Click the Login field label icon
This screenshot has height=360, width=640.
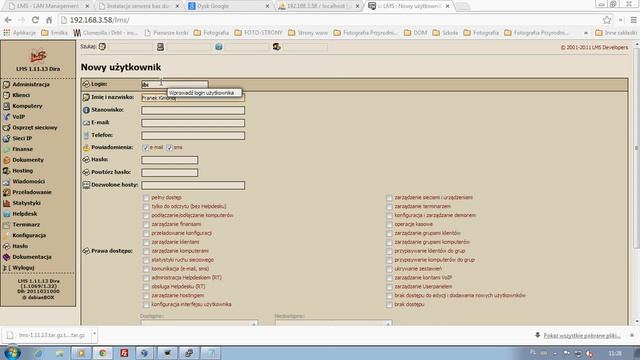tap(86, 84)
